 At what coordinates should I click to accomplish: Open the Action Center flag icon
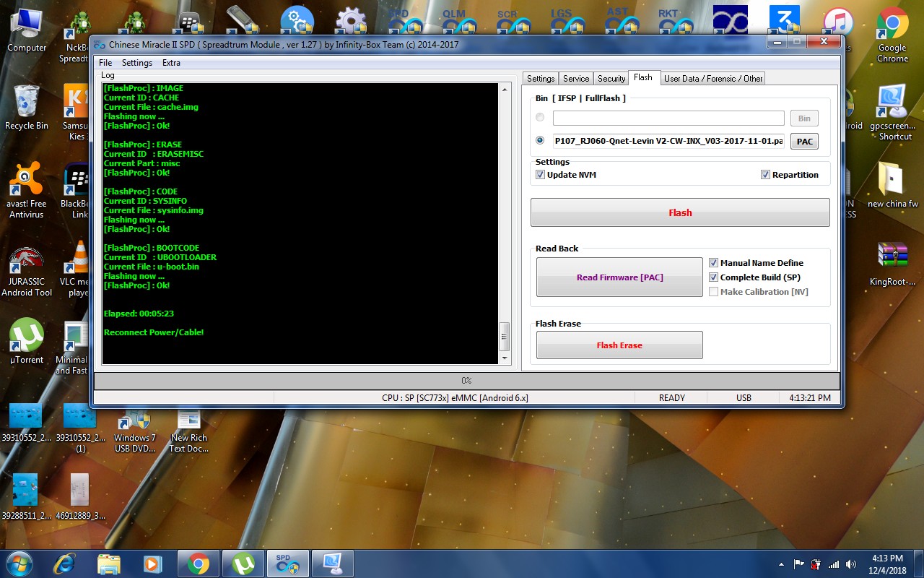(x=799, y=564)
